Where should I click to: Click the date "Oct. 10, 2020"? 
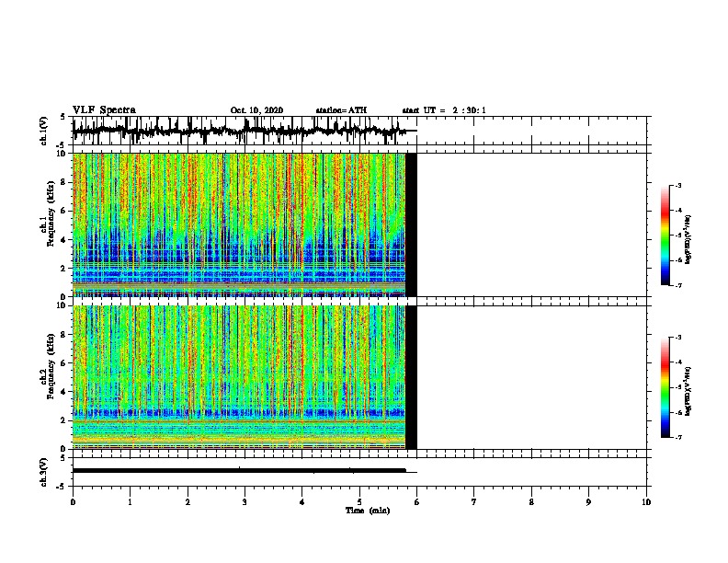point(256,110)
